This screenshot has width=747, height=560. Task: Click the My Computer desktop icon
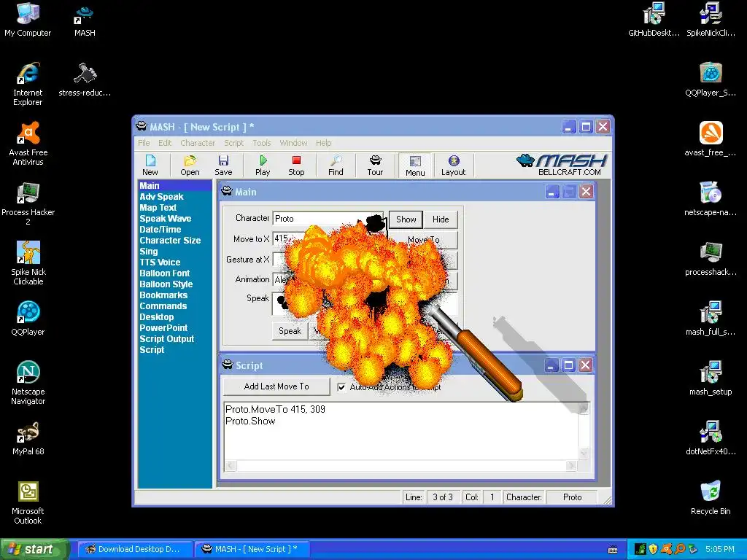tap(28, 20)
